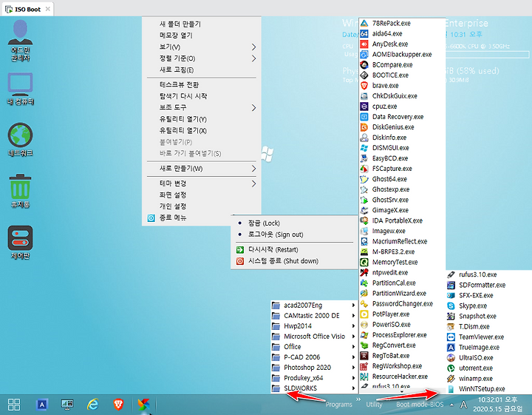Select 다시시작 (Restart) option
Viewport: 532px width, 415px height.
point(294,249)
